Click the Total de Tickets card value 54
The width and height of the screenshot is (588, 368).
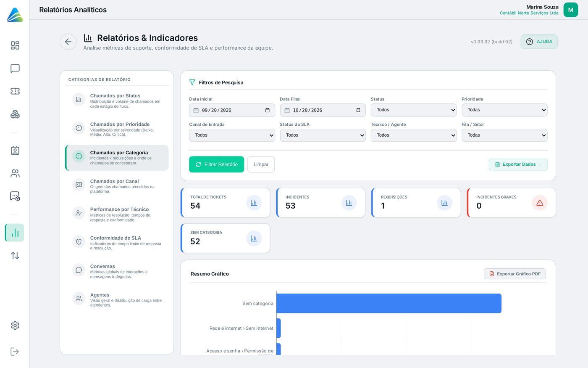pyautogui.click(x=195, y=206)
